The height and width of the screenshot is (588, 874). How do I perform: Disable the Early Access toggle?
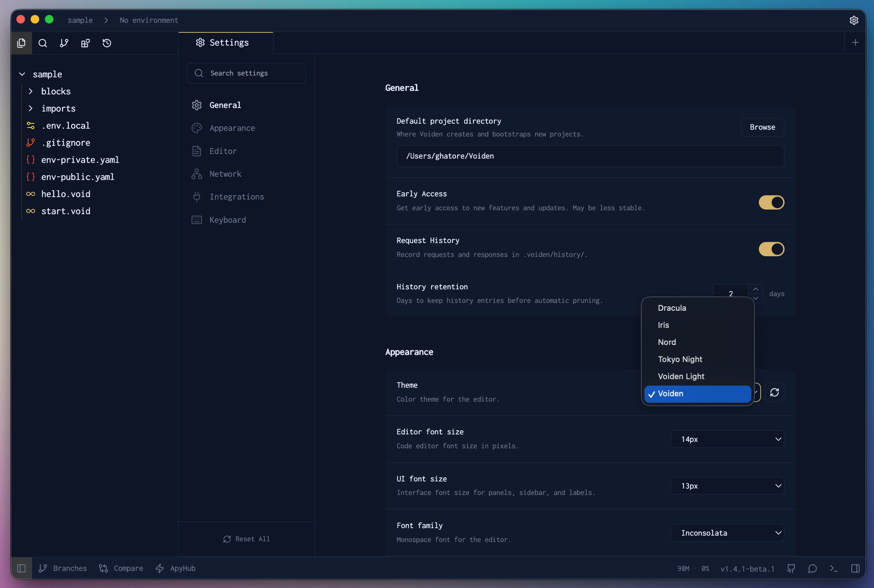coord(771,202)
